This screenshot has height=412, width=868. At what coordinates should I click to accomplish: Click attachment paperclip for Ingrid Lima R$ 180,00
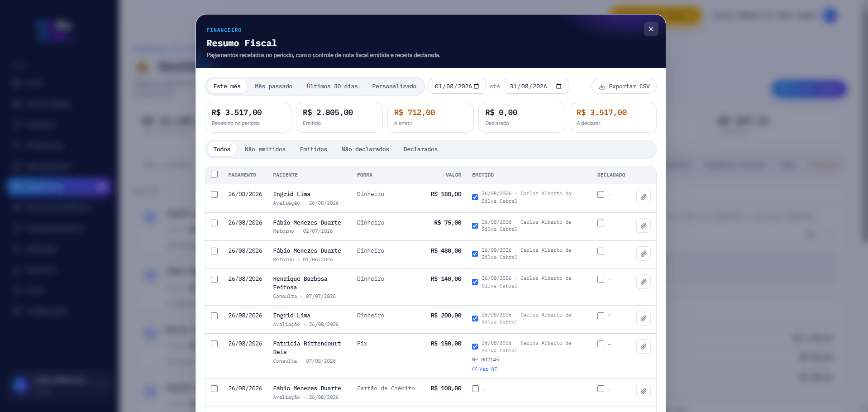pyautogui.click(x=643, y=197)
